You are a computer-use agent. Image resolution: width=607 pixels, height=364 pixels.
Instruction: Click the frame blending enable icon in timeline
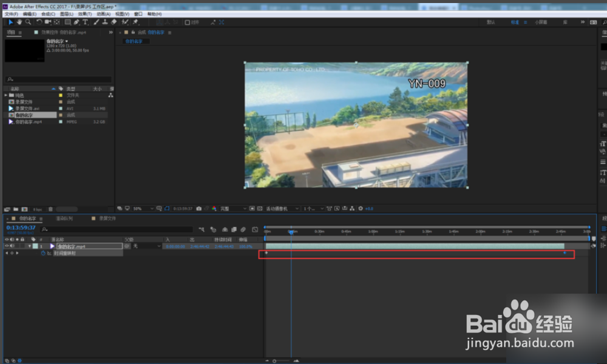pyautogui.click(x=234, y=229)
